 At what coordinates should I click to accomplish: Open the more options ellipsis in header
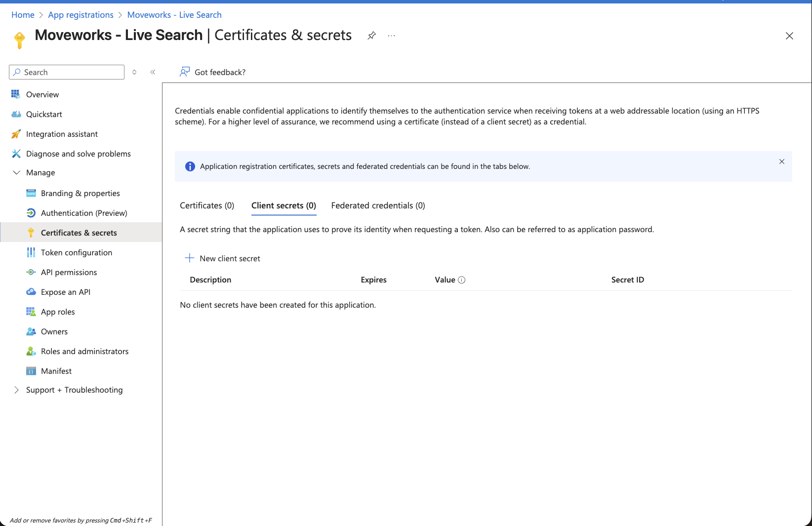tap(392, 36)
